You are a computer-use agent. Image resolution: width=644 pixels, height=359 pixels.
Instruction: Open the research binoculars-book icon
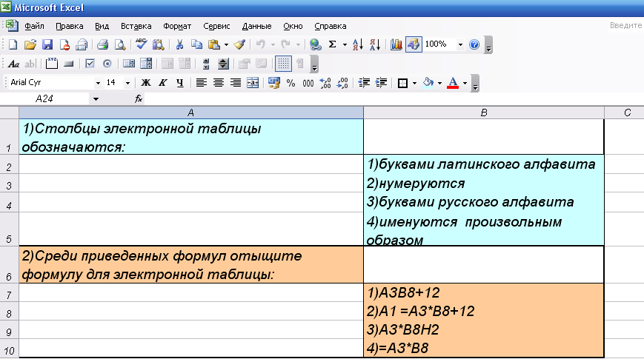click(158, 44)
